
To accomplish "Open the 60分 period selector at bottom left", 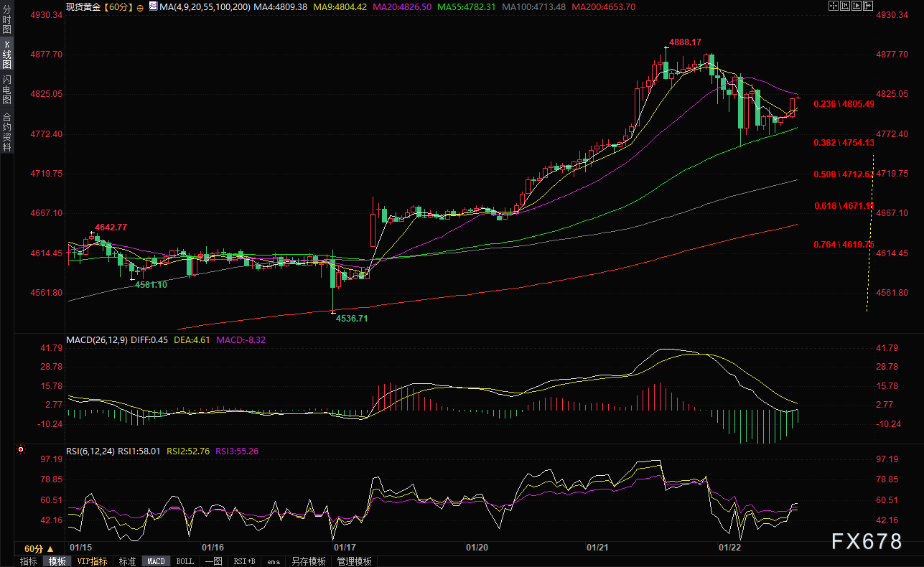I will tap(39, 548).
